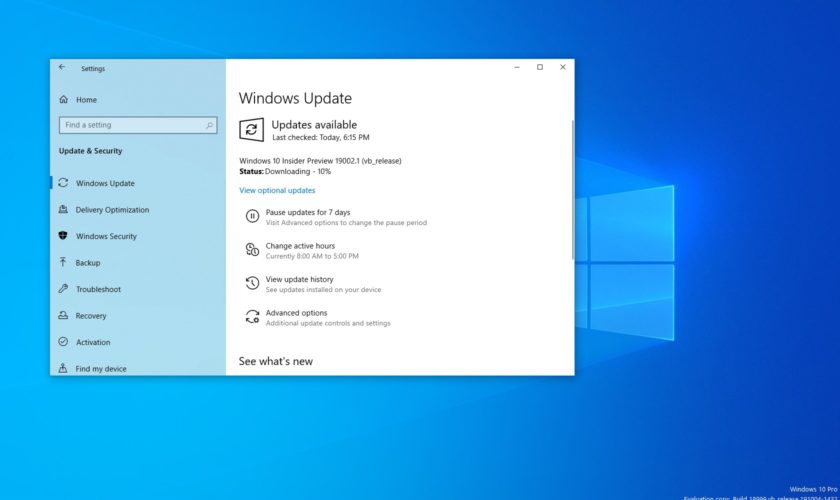Viewport: 840px width, 500px height.
Task: Open View update history
Action: pyautogui.click(x=299, y=279)
